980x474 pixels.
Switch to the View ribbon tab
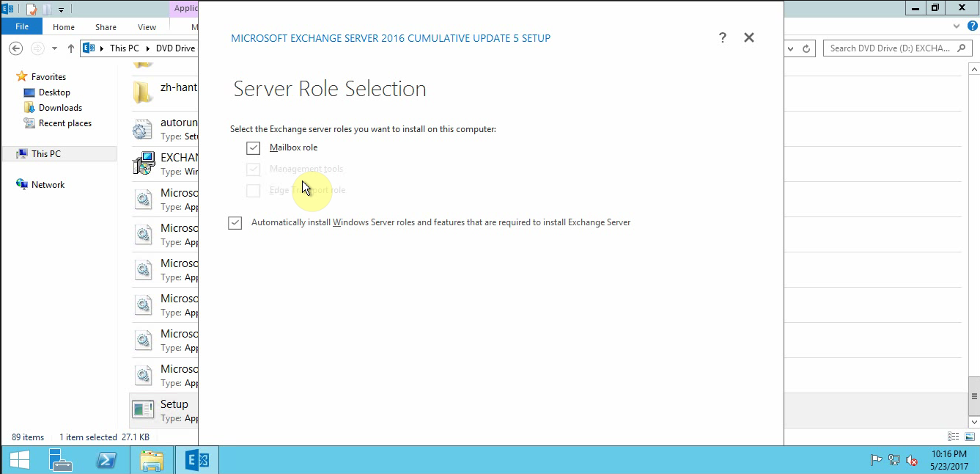tap(147, 27)
